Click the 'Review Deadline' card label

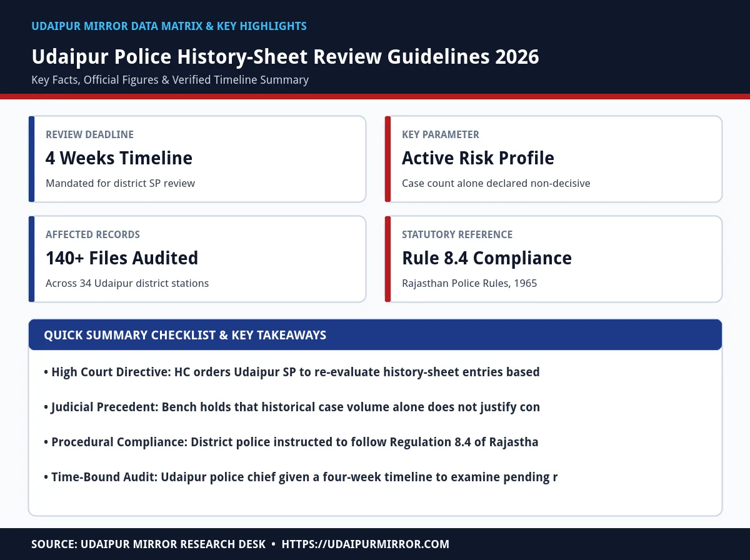click(89, 134)
